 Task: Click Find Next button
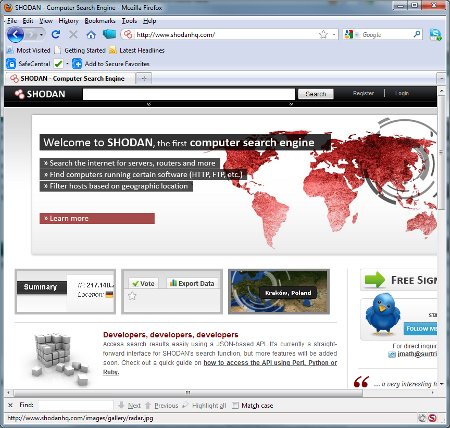tap(130, 406)
